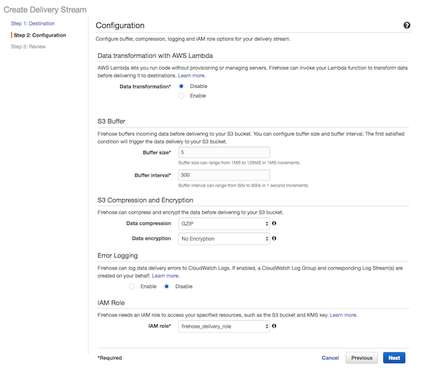The height and width of the screenshot is (370, 422).
Task: Click Learn more link in Lambda section
Action: (x=192, y=76)
